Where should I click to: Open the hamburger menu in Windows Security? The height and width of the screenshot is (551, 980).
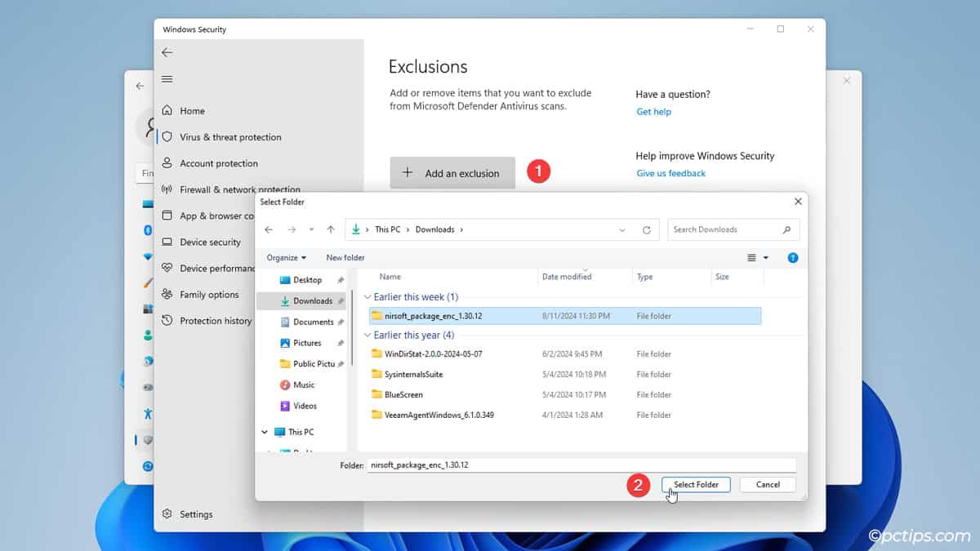point(167,79)
